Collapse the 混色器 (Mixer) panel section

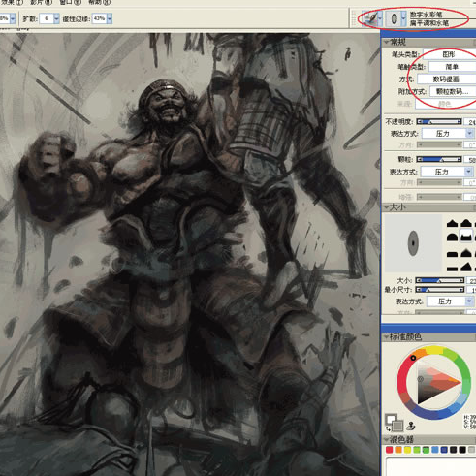click(x=387, y=439)
